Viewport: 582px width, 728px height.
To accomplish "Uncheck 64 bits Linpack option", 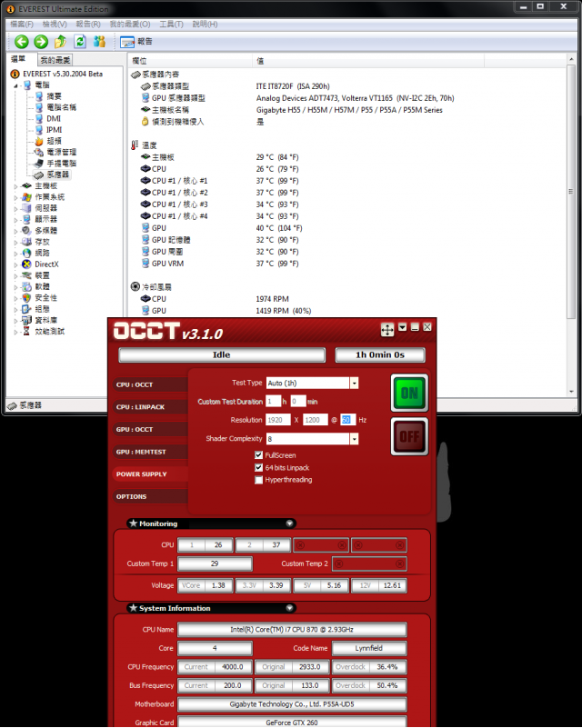I will [x=259, y=467].
